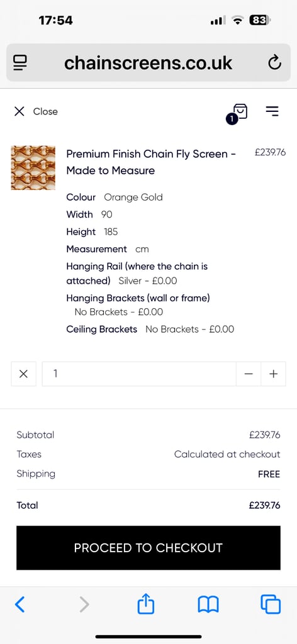The image size is (297, 644).
Task: Decrease quantity with the minus button
Action: [x=249, y=374]
